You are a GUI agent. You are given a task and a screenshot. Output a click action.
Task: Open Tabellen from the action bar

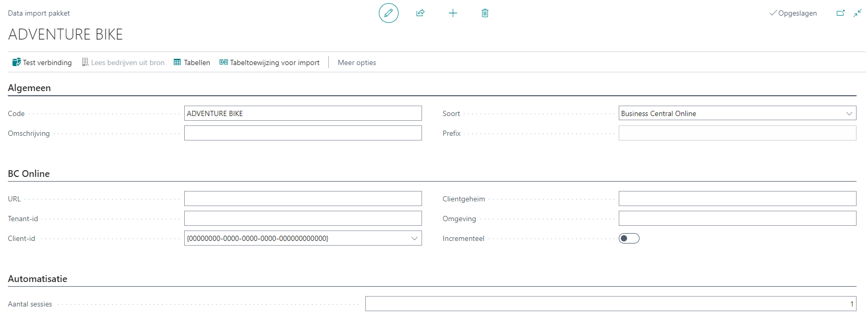(x=192, y=62)
